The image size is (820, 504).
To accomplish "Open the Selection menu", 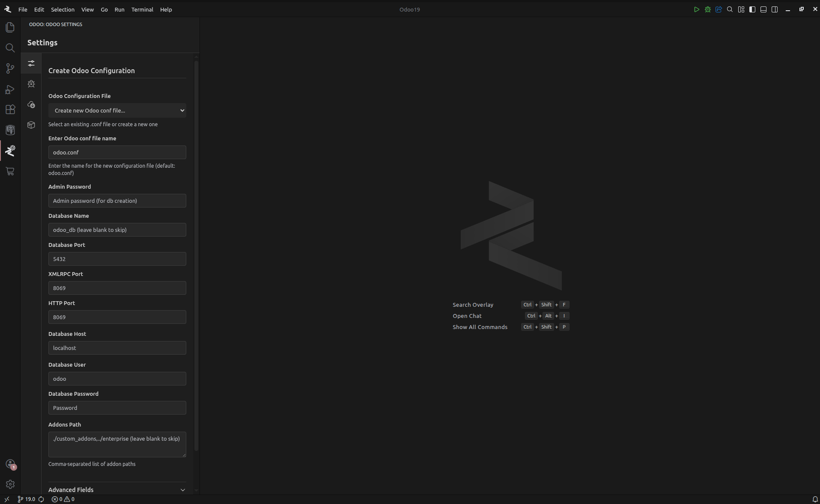I will [63, 9].
